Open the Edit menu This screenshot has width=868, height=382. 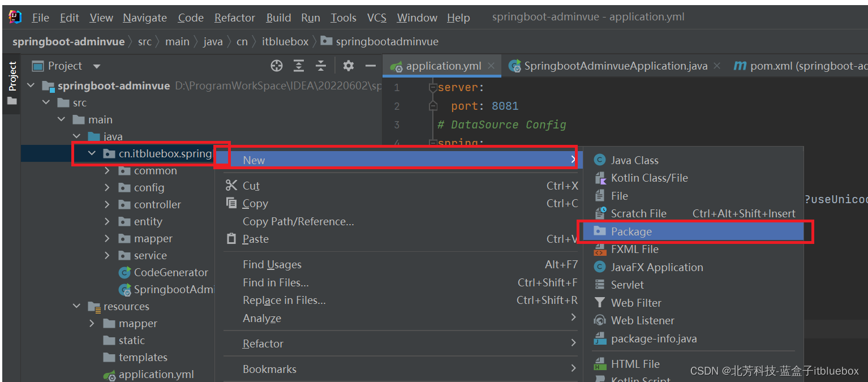(x=69, y=18)
